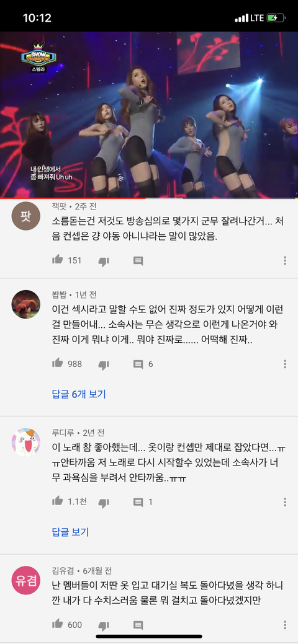Open more options for 잭팟's comment
The image size is (298, 644).
point(285,260)
